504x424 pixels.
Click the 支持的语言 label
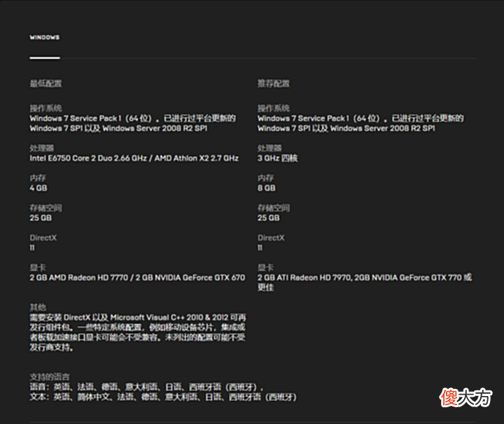tap(50, 377)
